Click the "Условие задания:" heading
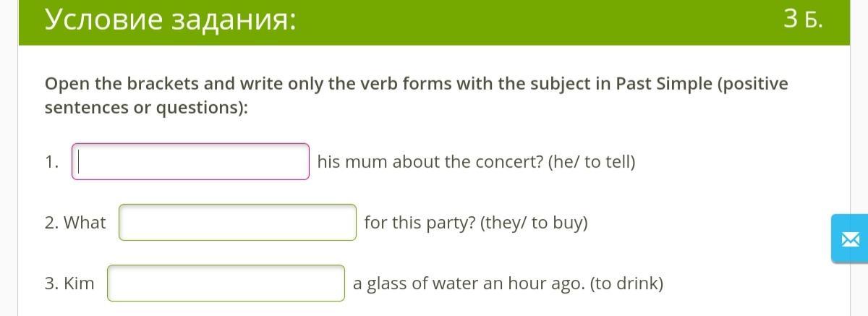This screenshot has height=316, width=868. point(170,20)
